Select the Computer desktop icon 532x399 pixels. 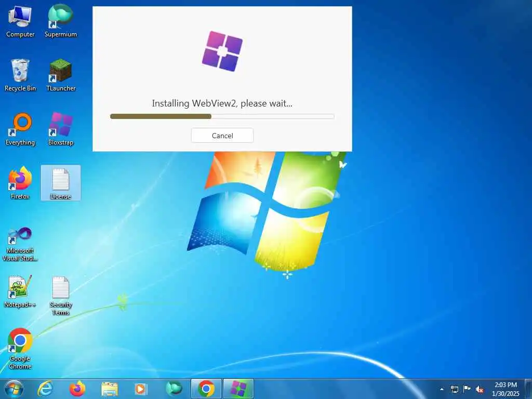[x=20, y=22]
